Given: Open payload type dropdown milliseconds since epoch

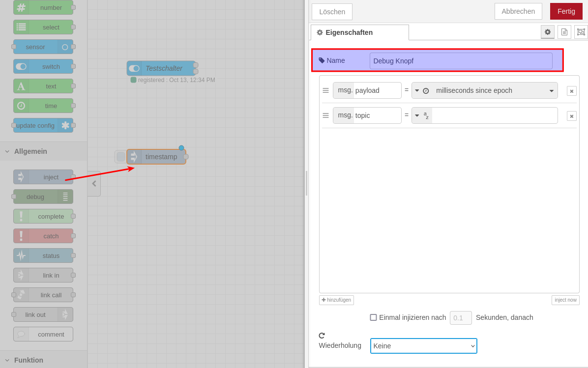Looking at the screenshot, I should 484,90.
